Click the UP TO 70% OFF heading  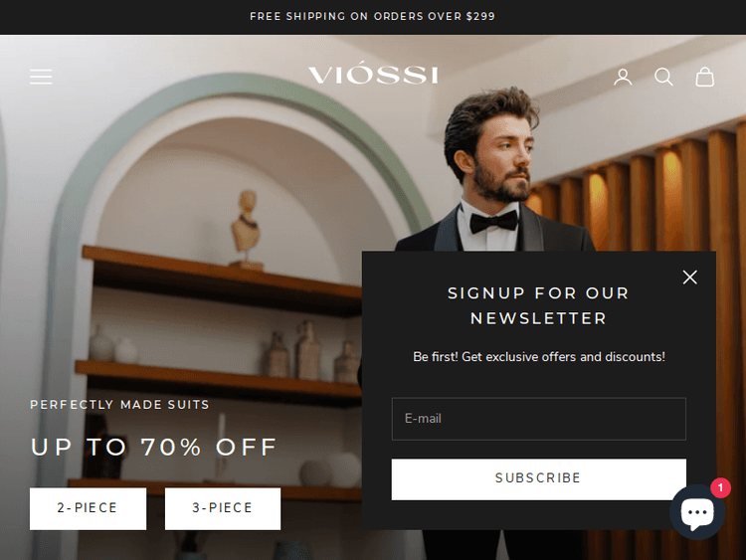pyautogui.click(x=154, y=447)
